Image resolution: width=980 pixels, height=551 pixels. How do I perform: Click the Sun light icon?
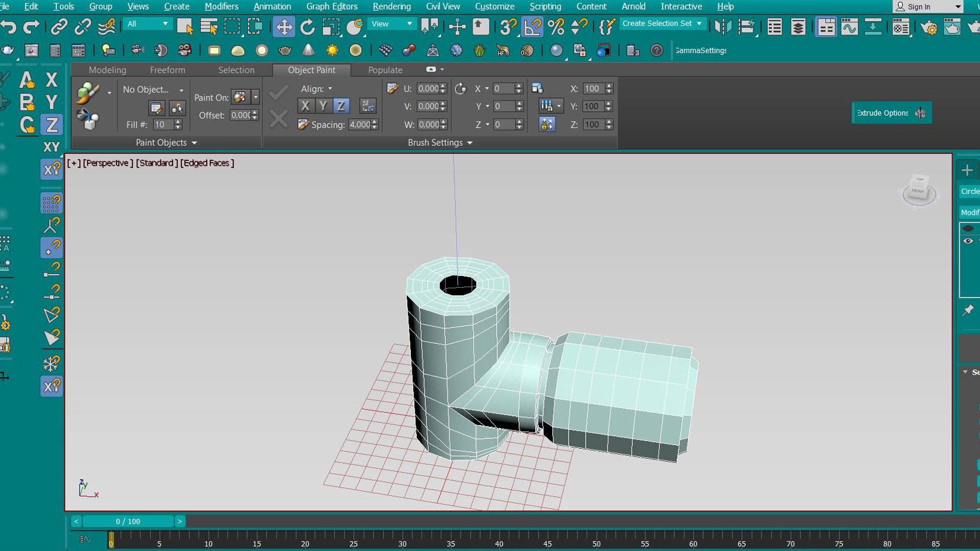click(332, 50)
